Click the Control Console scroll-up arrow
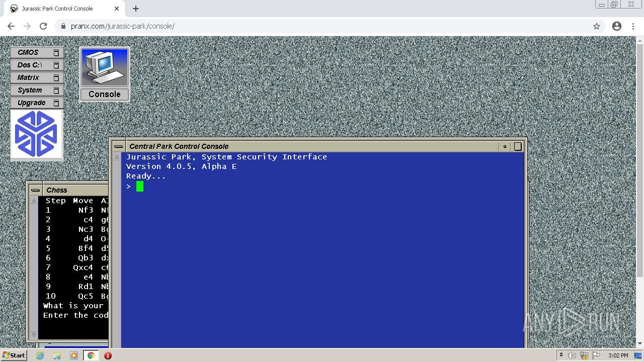Image resolution: width=644 pixels, height=362 pixels. 117,157
